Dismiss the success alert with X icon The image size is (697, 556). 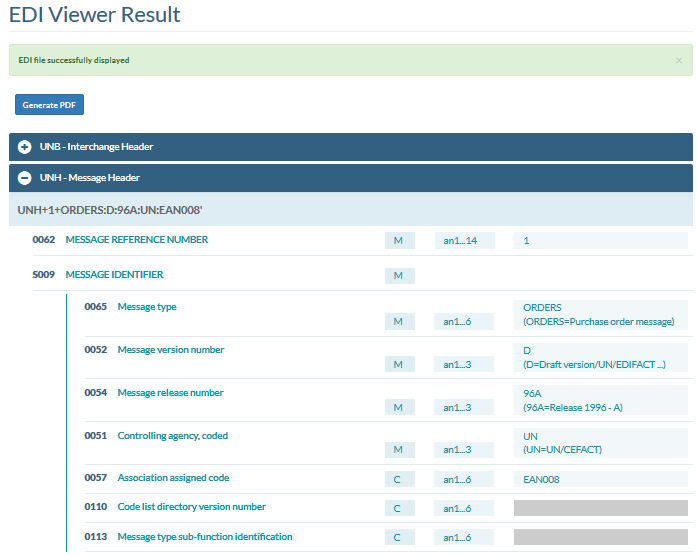click(679, 60)
